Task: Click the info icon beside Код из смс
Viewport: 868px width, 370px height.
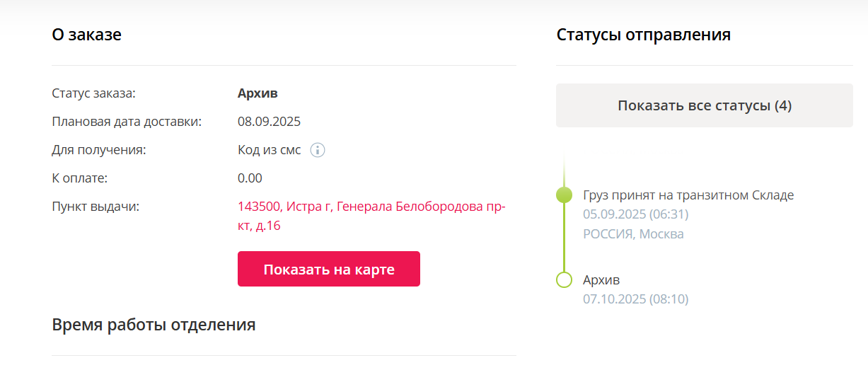Action: point(318,150)
